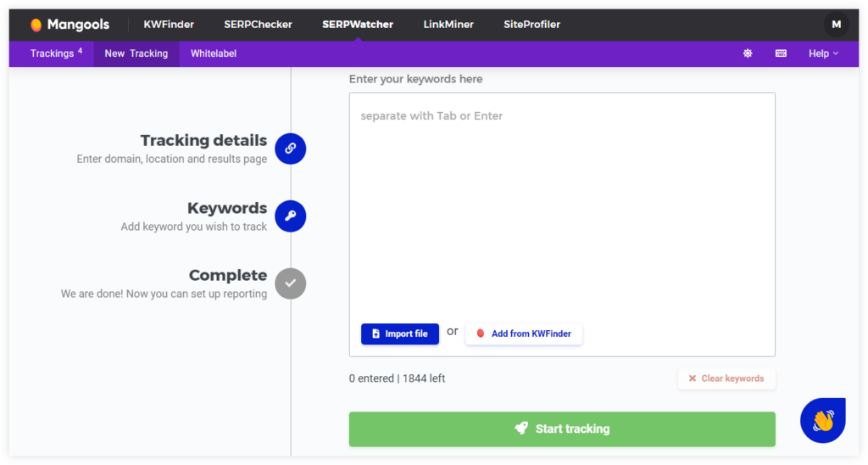Screen dimensions: 868x465
Task: Select the Tracking details step heading
Action: tap(203, 140)
